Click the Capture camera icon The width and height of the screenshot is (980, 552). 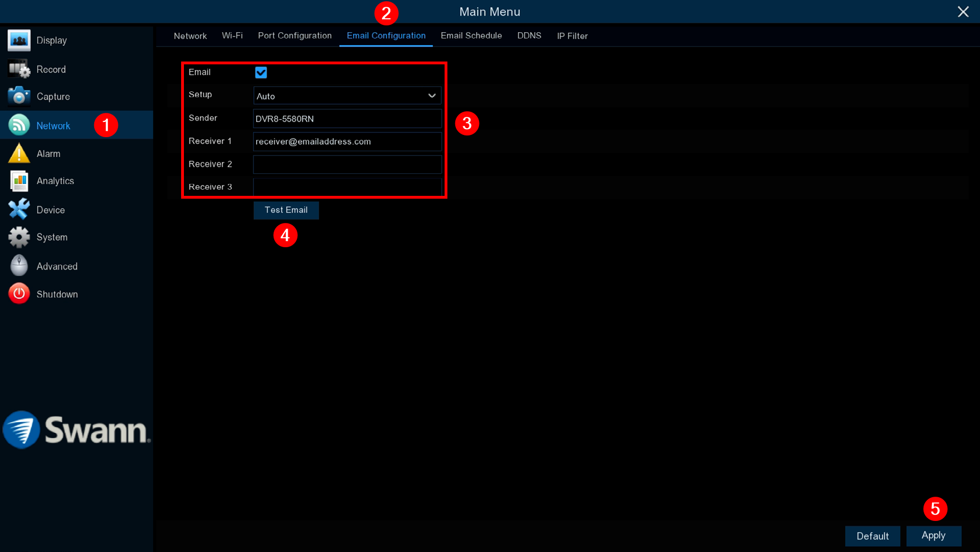19,97
